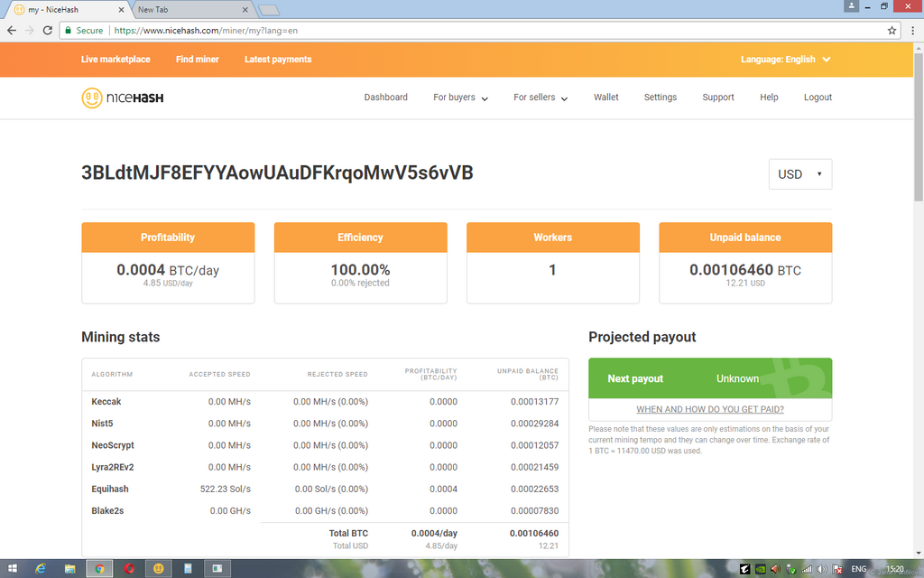Viewport: 924px width, 578px height.
Task: Click the wallet address 3BLdtMJF8EFYYAowUAuDFKrqoMwV5s6vVB
Action: coord(277,172)
